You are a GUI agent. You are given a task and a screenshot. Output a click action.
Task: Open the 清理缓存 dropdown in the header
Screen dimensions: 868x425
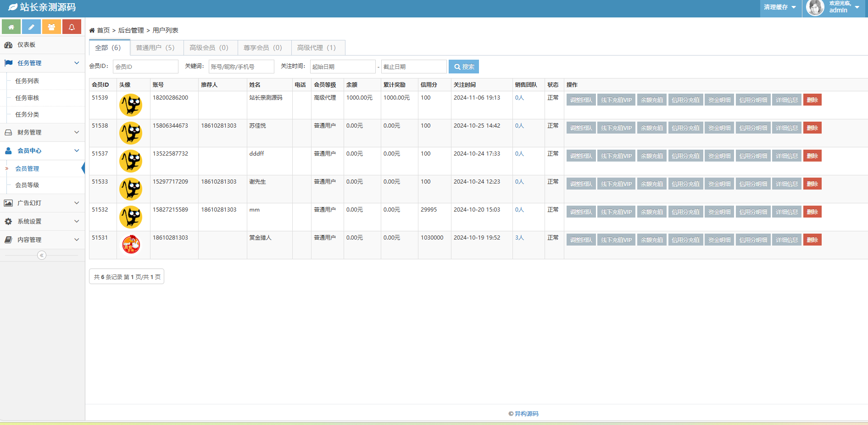point(779,7)
